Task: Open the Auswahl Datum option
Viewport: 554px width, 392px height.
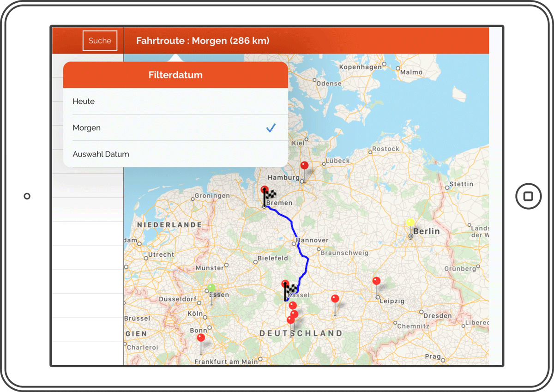Action: (175, 154)
